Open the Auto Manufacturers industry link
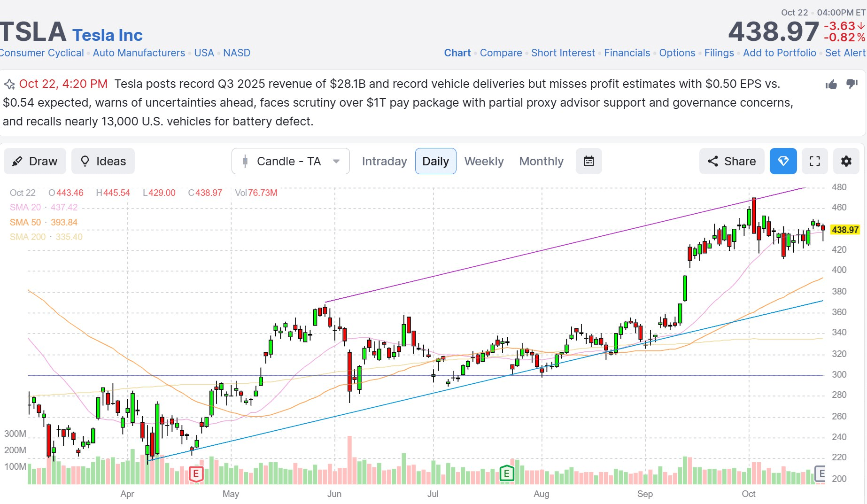The width and height of the screenshot is (867, 504). [x=139, y=53]
